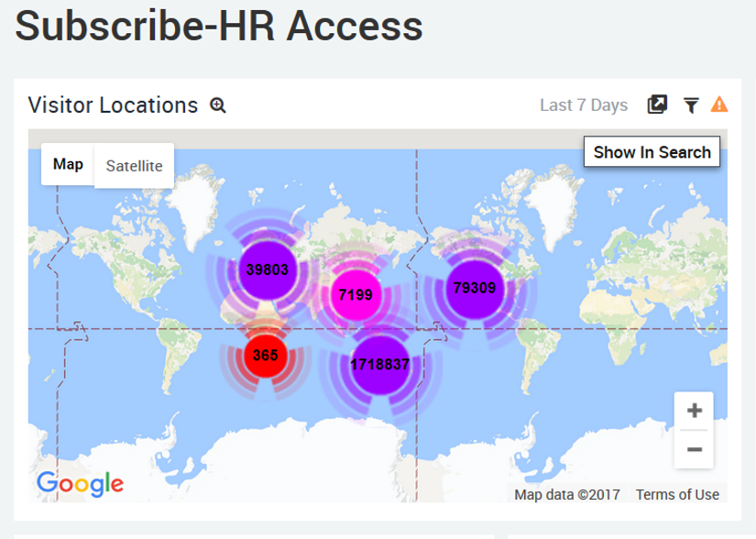Zoom in the map with plus button
Screen dimensions: 756x539
(x=694, y=411)
